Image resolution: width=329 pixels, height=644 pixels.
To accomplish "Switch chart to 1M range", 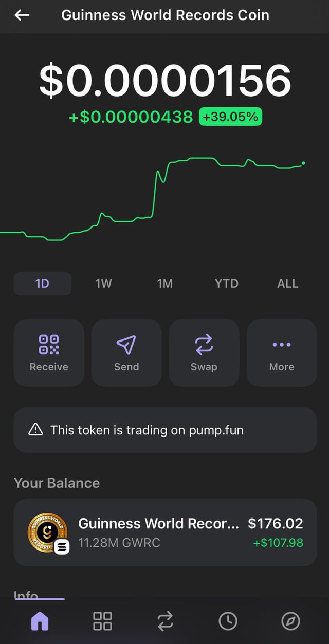I will click(x=165, y=283).
